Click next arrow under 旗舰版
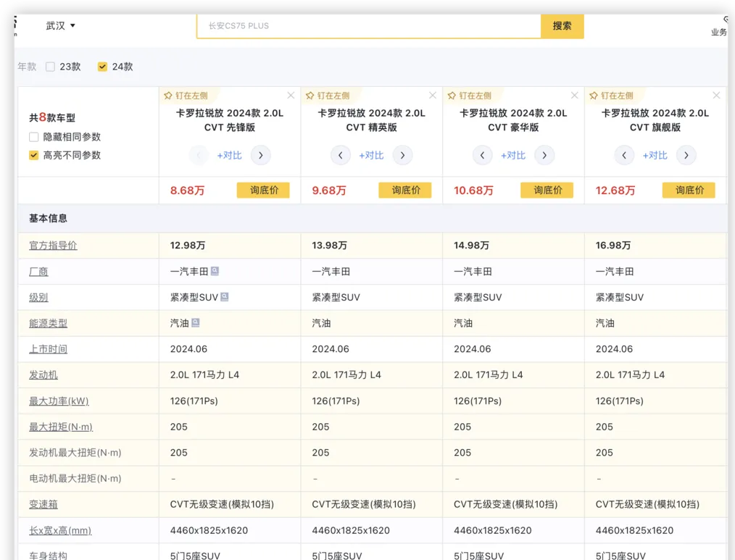This screenshot has height=560, width=735. pos(686,155)
